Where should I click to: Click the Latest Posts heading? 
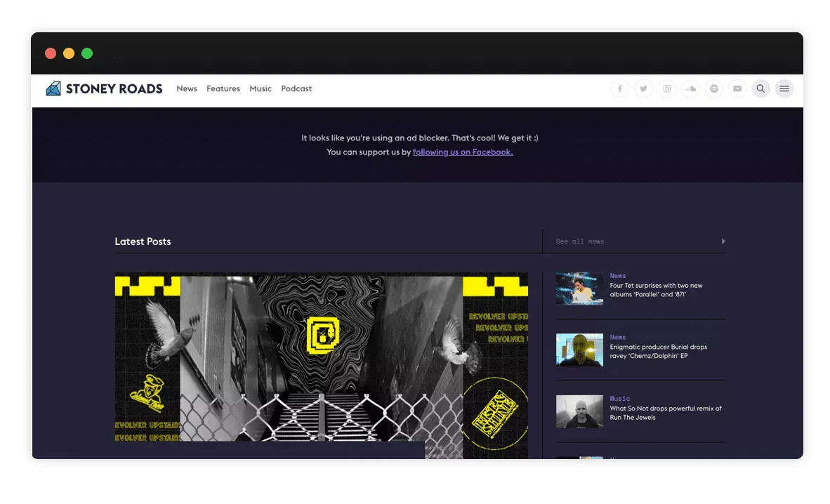pyautogui.click(x=143, y=241)
